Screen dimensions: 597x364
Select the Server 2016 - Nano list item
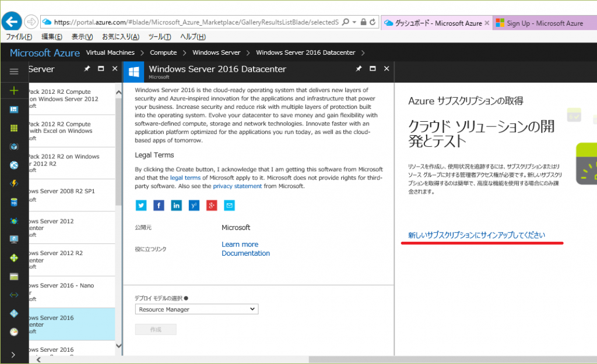tap(72, 292)
